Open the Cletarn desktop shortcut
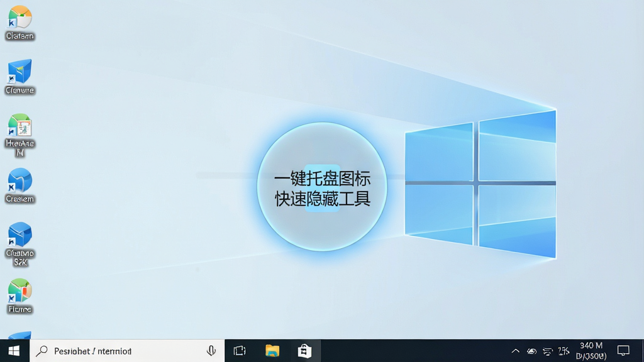The width and height of the screenshot is (644, 362). click(19, 23)
